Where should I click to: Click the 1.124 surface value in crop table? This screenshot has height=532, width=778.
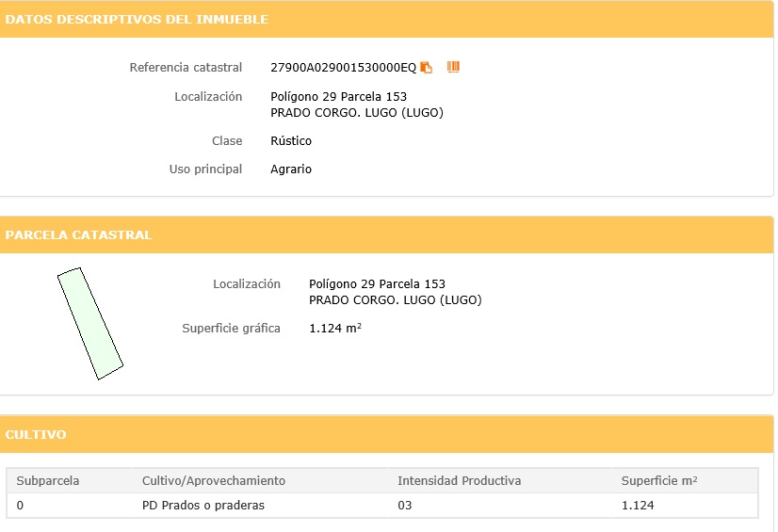pyautogui.click(x=638, y=506)
